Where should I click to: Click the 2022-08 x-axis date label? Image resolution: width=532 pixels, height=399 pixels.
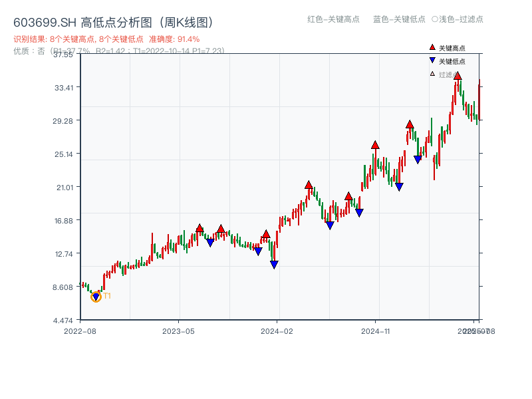(x=80, y=331)
